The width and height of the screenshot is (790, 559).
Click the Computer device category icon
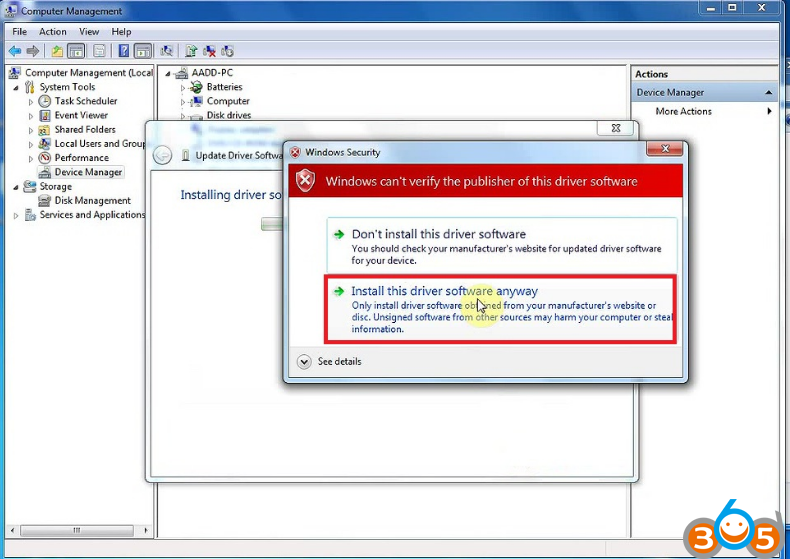[x=196, y=101]
